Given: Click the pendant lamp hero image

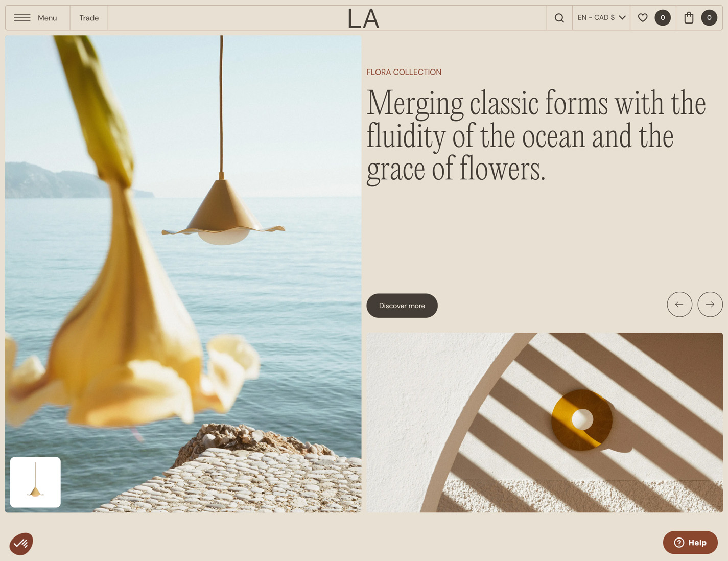Looking at the screenshot, I should (183, 274).
